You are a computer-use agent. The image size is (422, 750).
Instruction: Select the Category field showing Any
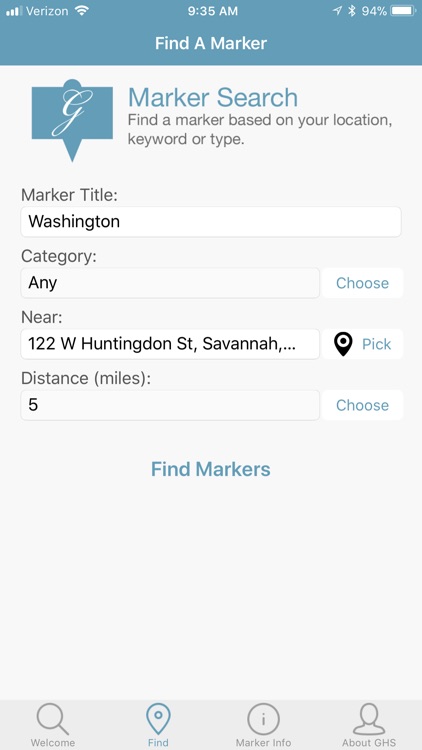(170, 283)
